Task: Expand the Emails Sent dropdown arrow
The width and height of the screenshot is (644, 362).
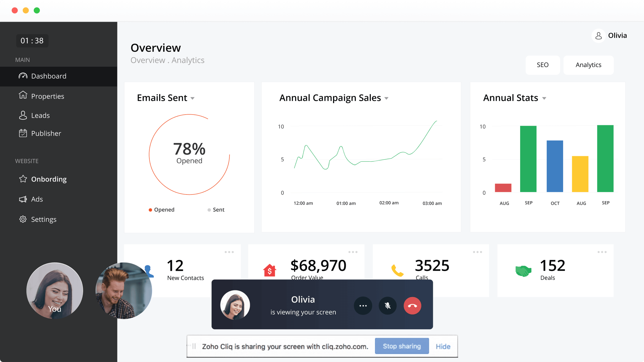Action: (193, 98)
